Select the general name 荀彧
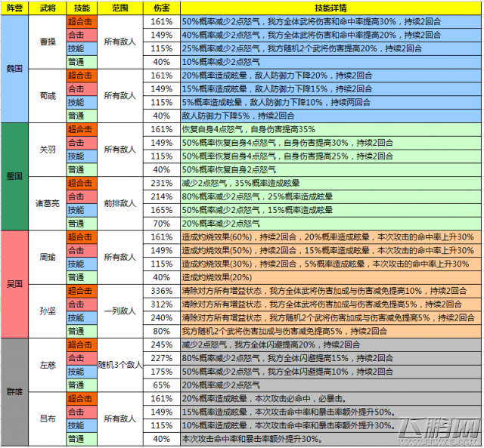484x448 pixels. click(48, 96)
